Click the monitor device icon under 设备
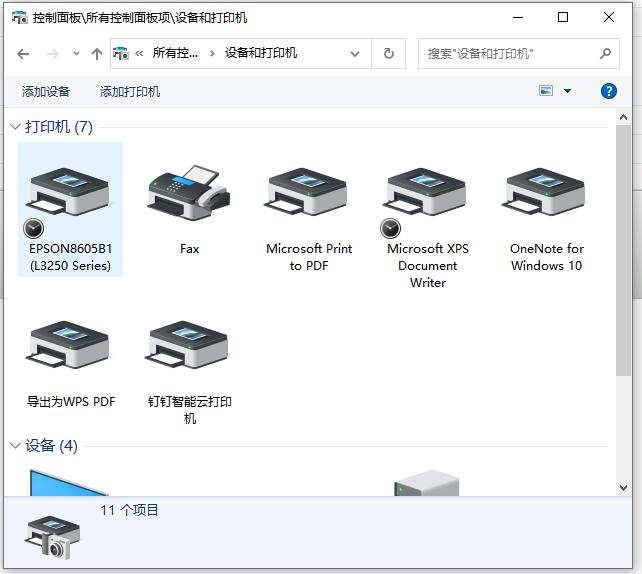 69,482
